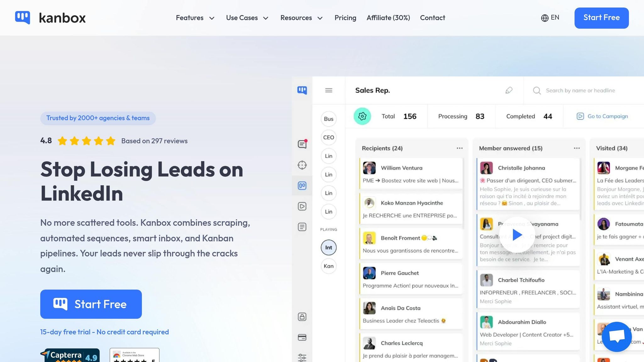This screenshot has width=644, height=362.
Task: Open the Recipients column three-dot menu
Action: click(x=459, y=148)
